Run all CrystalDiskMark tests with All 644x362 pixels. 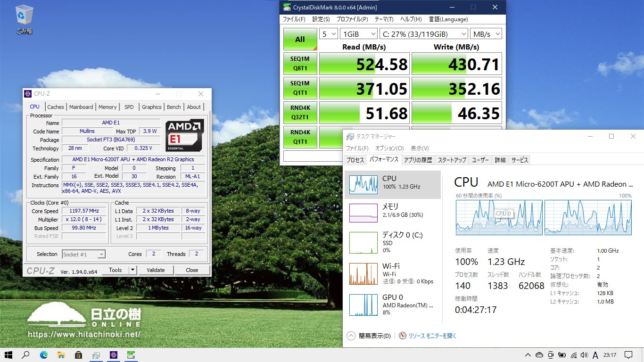tap(300, 39)
